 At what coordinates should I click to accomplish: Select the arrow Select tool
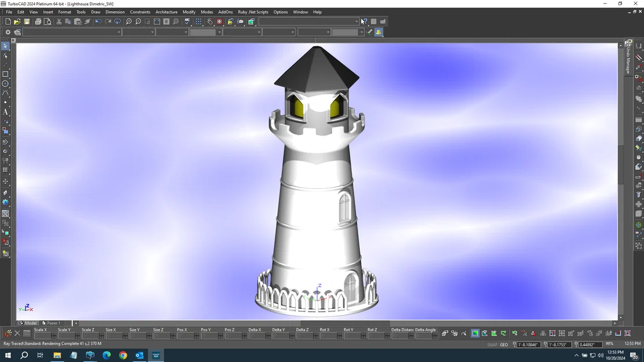pyautogui.click(x=6, y=45)
